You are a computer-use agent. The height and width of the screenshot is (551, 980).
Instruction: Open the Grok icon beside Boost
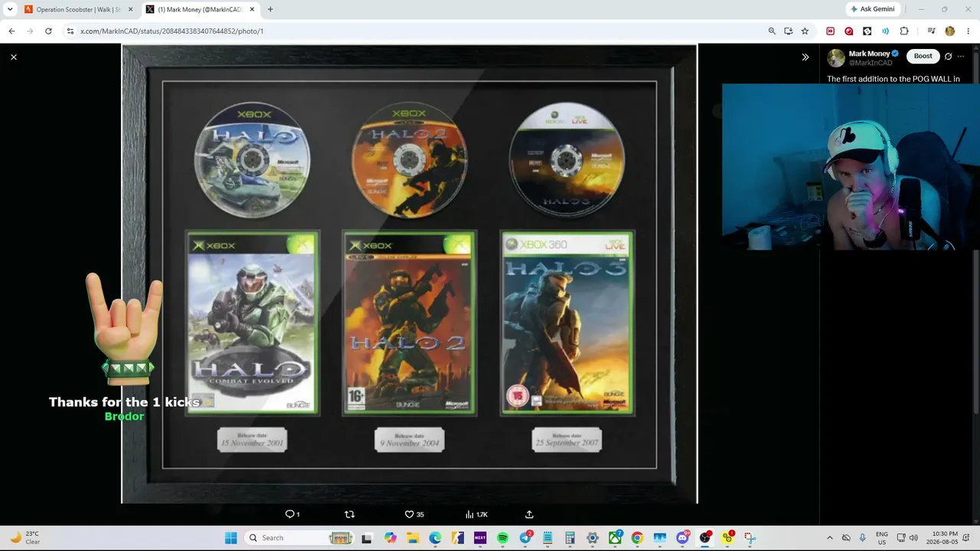click(x=948, y=56)
